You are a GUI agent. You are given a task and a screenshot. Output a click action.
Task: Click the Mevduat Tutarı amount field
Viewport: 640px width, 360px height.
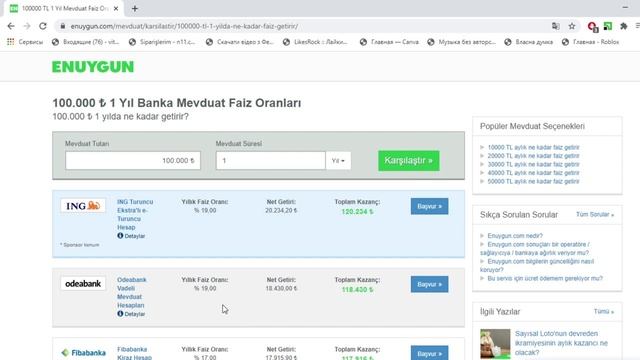(x=133, y=160)
